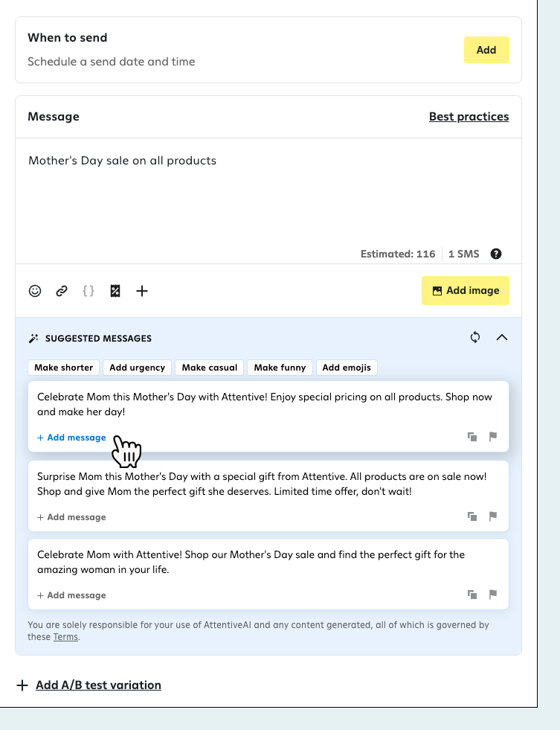Insert a personalization tag with curly braces icon
This screenshot has height=730, width=560.
88,291
